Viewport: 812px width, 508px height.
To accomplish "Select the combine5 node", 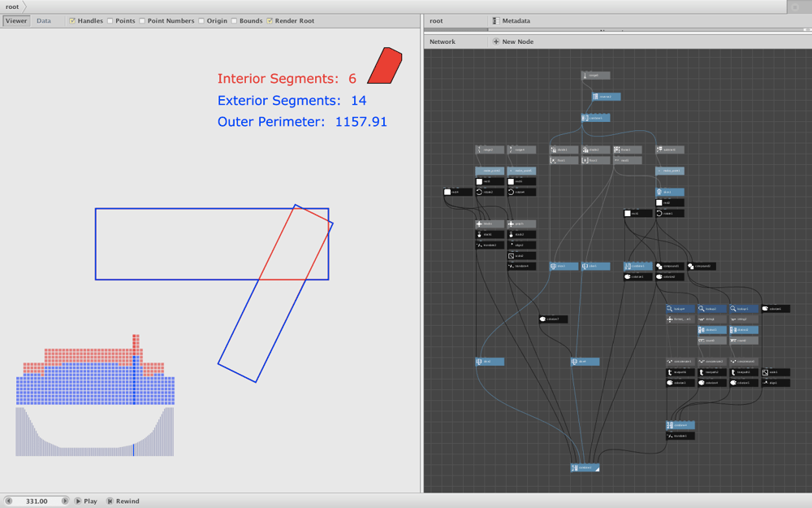I will click(595, 118).
